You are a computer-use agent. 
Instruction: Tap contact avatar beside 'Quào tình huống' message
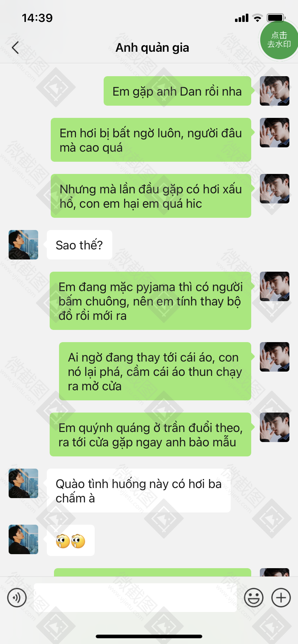23,483
